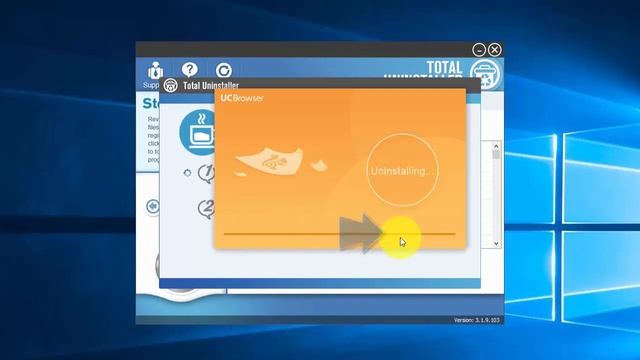The height and width of the screenshot is (360, 640).
Task: Close the Total Uninstaller window
Action: (x=495, y=50)
